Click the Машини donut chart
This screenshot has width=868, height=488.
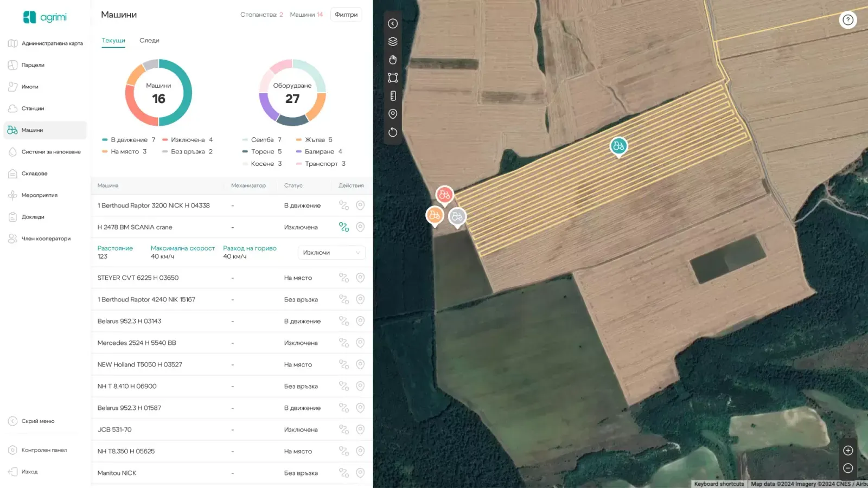(x=158, y=93)
